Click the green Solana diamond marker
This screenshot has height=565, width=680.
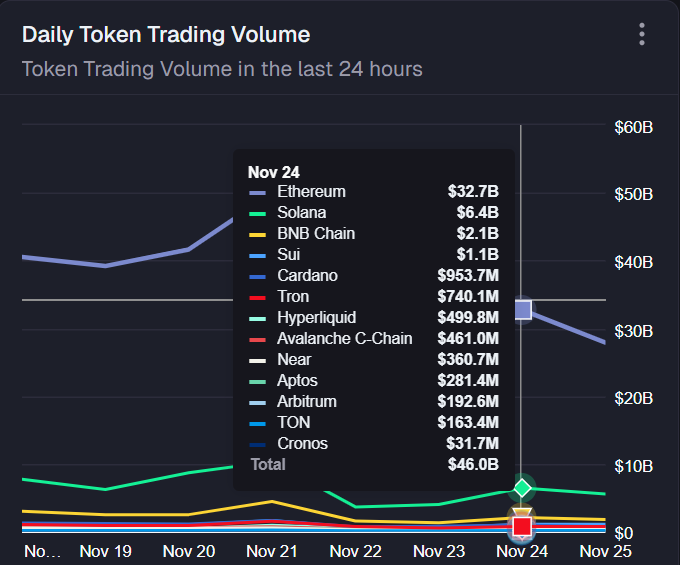[522, 488]
